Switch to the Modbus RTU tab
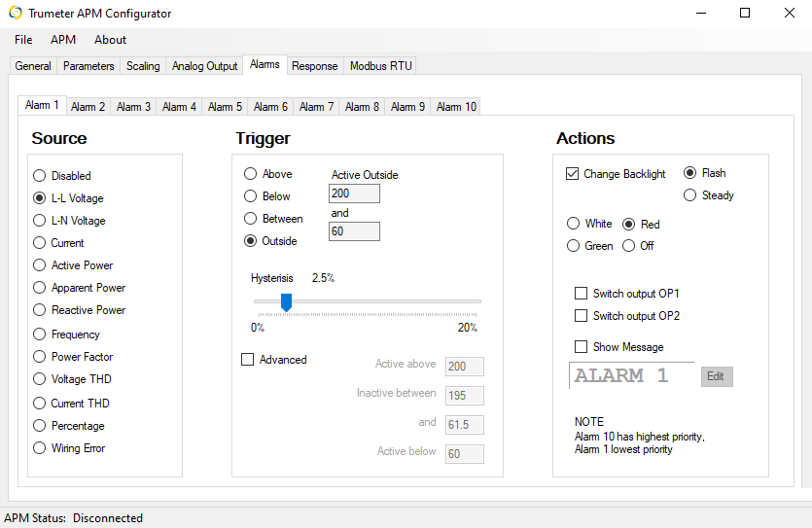The image size is (812, 528). [x=380, y=66]
